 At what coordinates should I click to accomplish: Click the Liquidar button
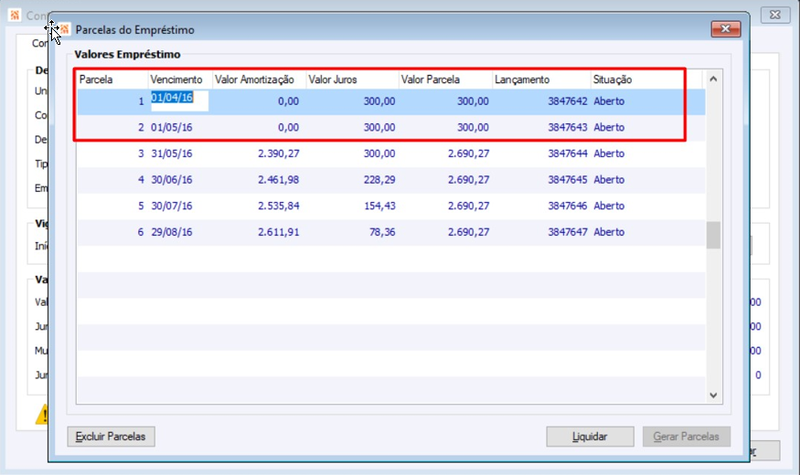pos(590,437)
